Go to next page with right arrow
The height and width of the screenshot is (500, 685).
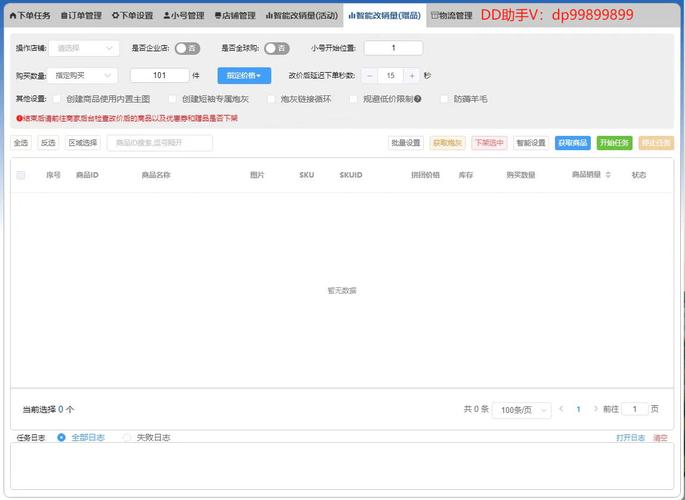tap(595, 409)
